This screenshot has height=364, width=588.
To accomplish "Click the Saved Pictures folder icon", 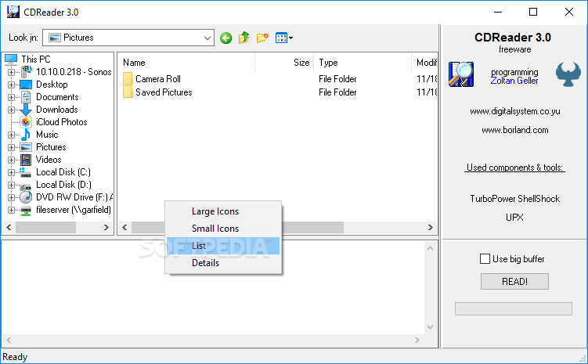I will tap(128, 92).
